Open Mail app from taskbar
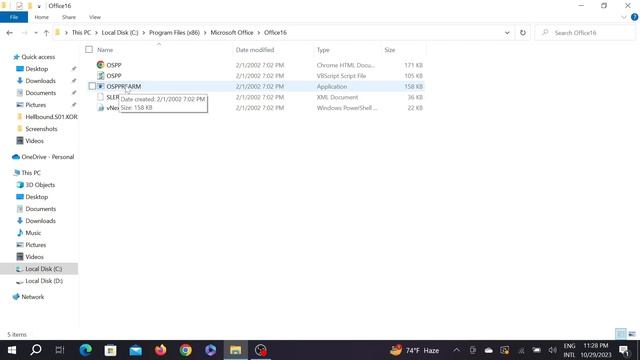 (136, 350)
